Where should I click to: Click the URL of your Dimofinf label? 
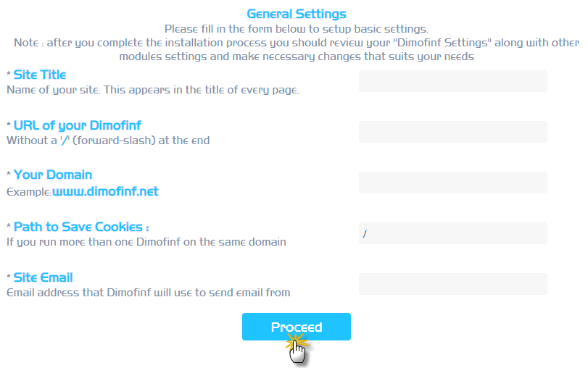tap(78, 125)
